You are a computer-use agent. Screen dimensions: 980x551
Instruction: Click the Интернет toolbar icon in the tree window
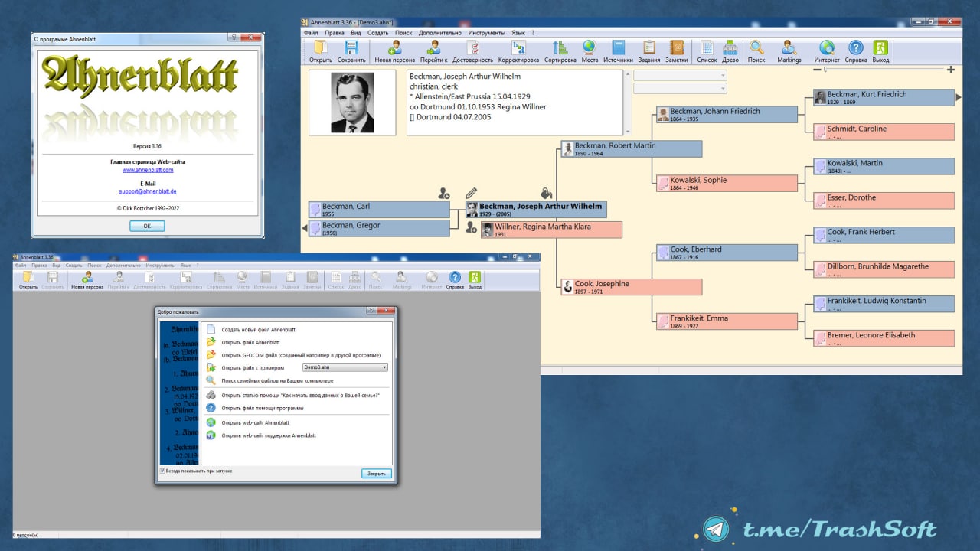(827, 51)
